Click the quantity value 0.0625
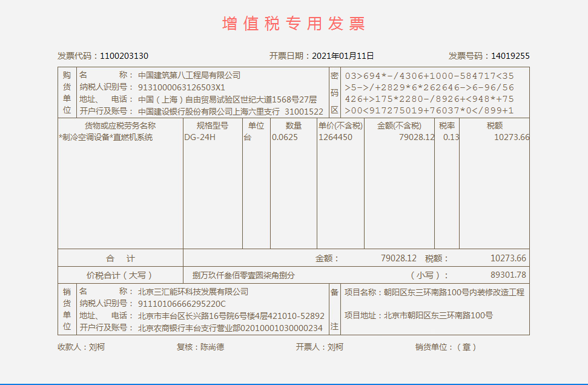Viewport: 588px width, 385px height. click(x=285, y=138)
